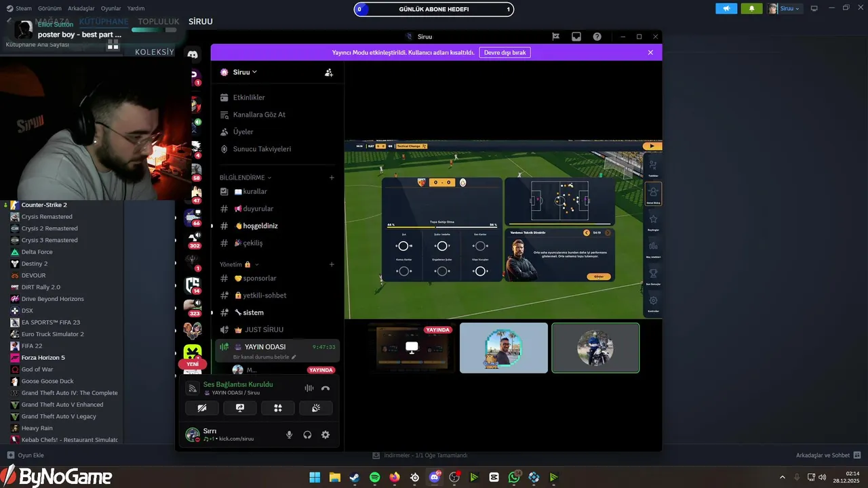Open Steam notifications bell button
The width and height of the screenshot is (868, 488).
[751, 8]
